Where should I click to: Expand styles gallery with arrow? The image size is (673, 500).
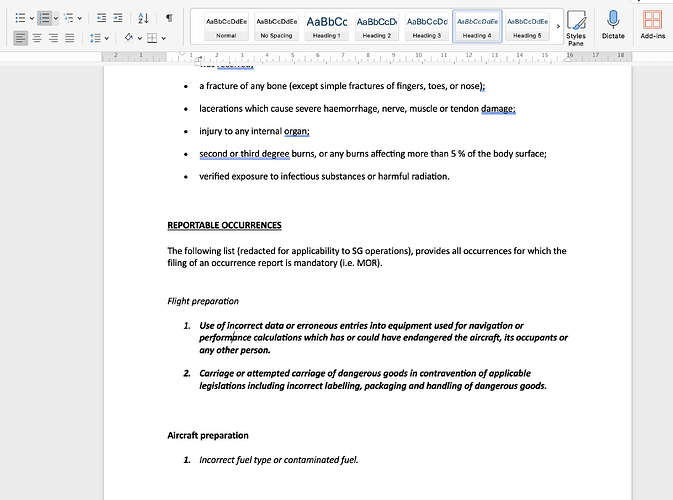click(558, 27)
